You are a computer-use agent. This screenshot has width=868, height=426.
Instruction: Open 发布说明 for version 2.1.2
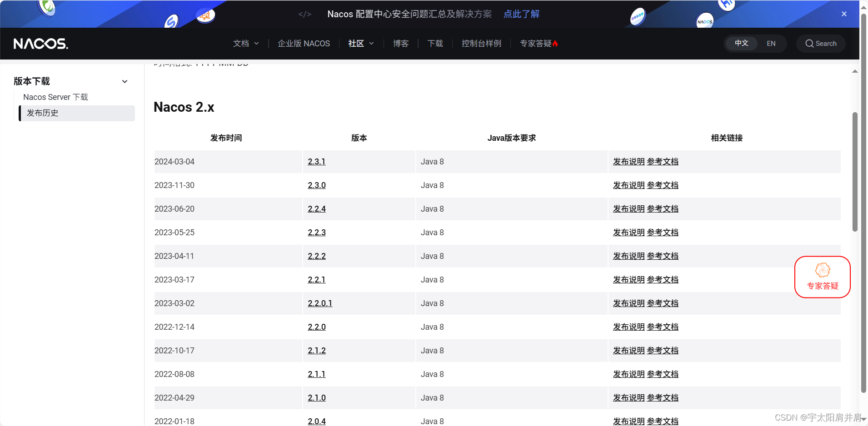629,351
